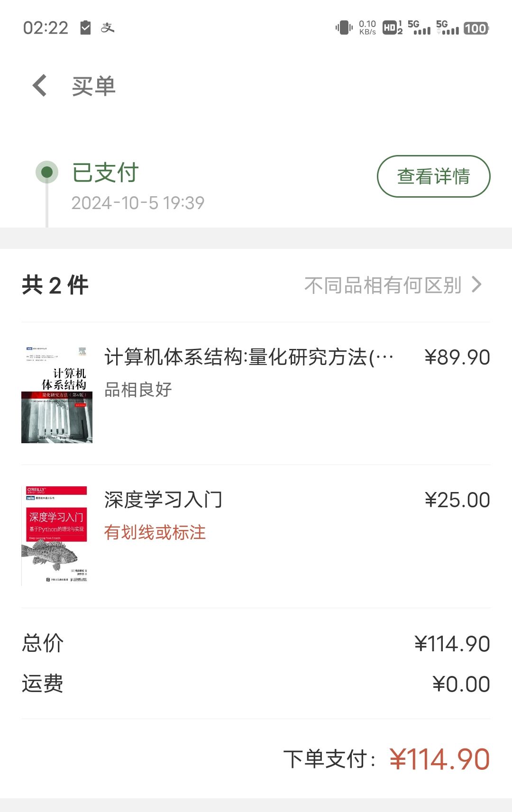Image resolution: width=512 pixels, height=812 pixels.
Task: Open the 计算机体系结构 book cover thumbnail
Action: coord(57,394)
